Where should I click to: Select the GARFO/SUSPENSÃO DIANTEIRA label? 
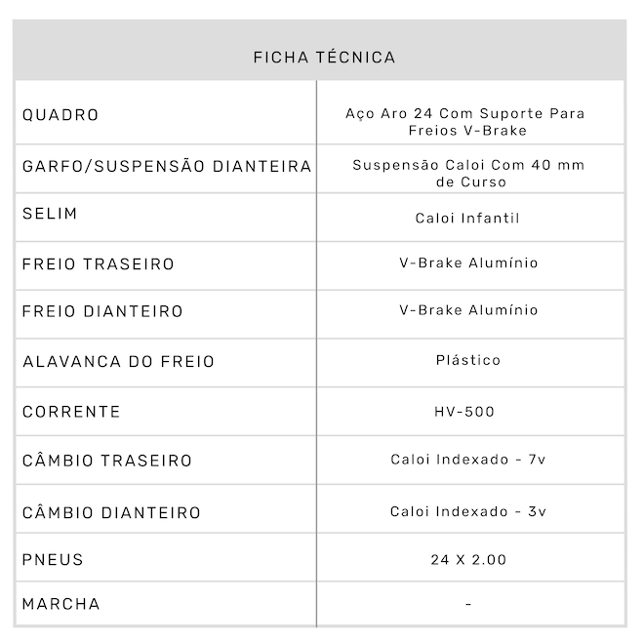click(167, 166)
